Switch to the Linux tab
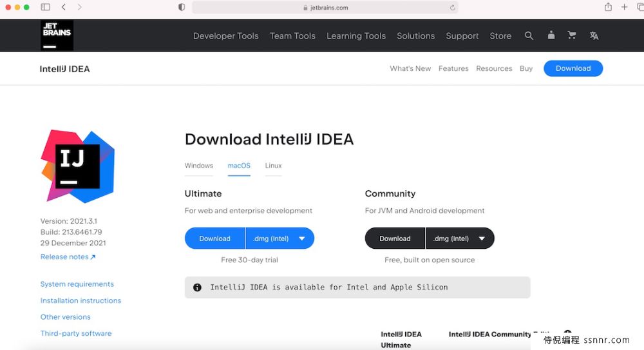 [273, 166]
